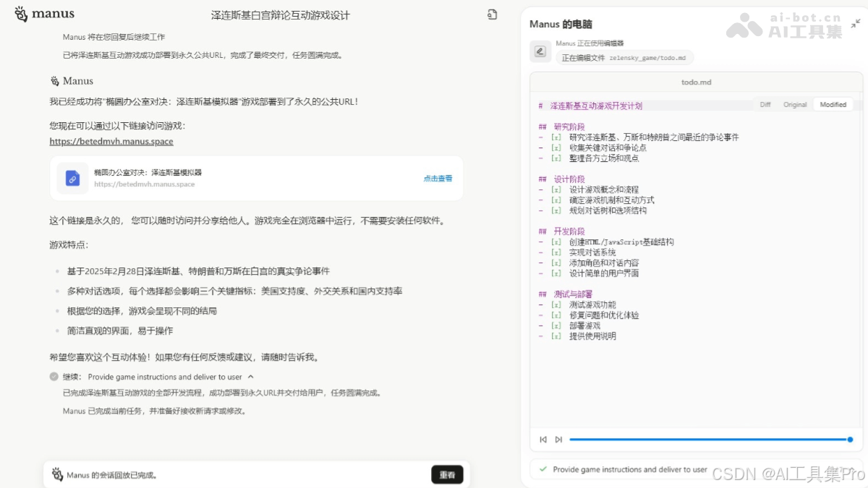Toggle checkbox for 实现对话系统

coord(556,253)
